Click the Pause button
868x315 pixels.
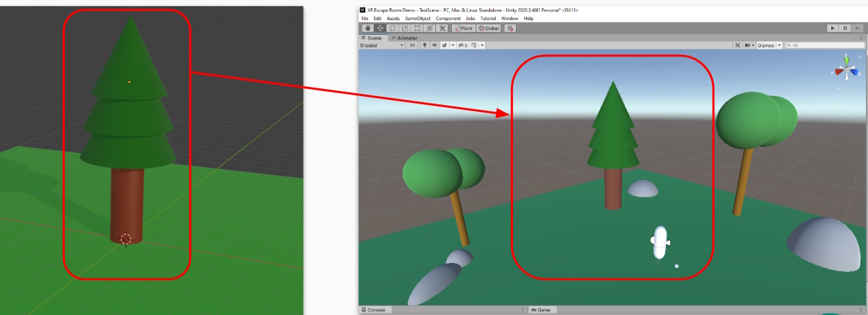click(845, 28)
